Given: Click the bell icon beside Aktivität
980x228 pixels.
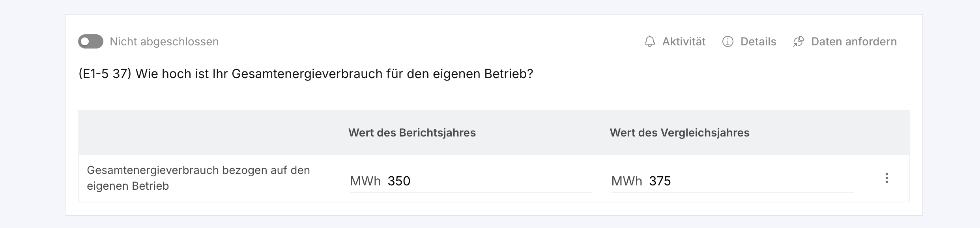Looking at the screenshot, I should click(649, 41).
